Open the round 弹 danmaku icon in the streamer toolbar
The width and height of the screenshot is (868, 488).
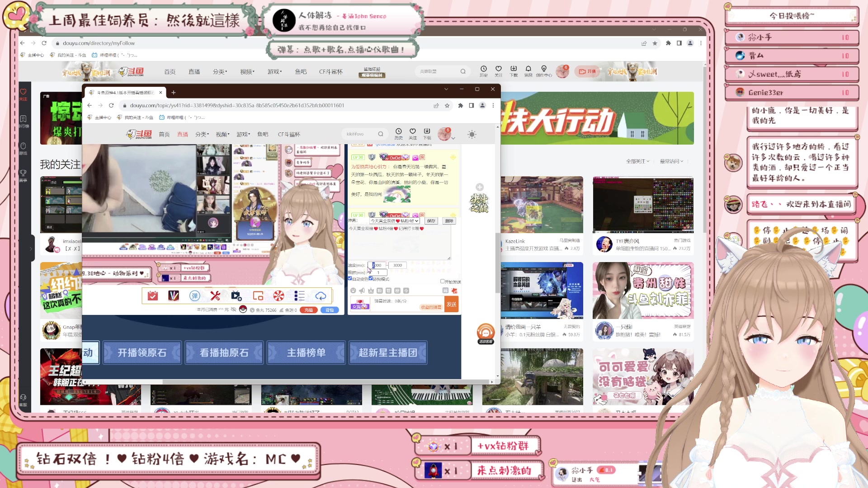tap(195, 296)
